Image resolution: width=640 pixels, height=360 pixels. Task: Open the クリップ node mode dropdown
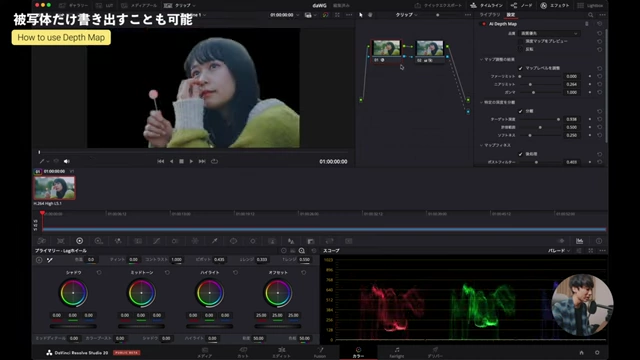point(407,15)
